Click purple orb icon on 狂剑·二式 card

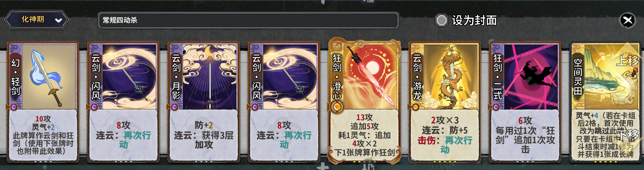[x=496, y=107]
